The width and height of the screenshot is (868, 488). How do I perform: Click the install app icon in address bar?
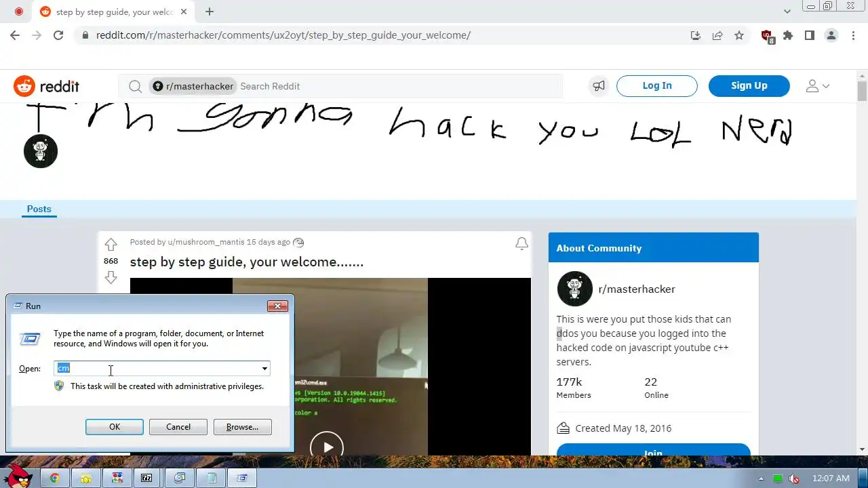(696, 35)
